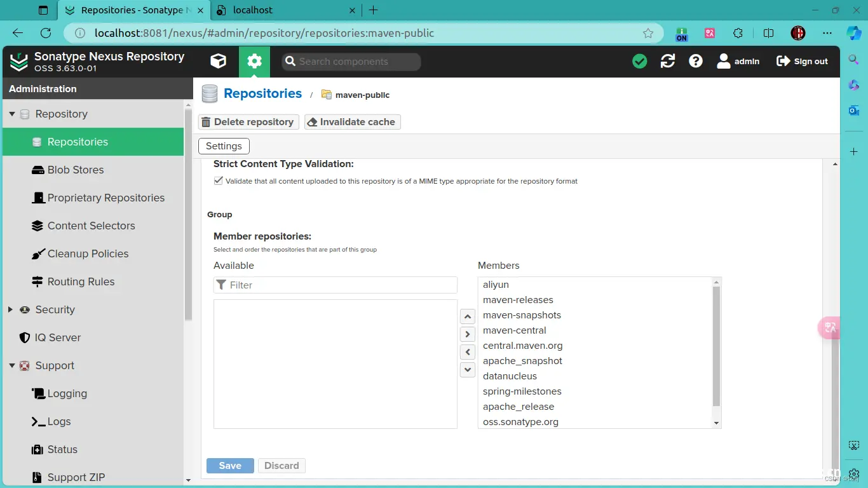Image resolution: width=868 pixels, height=488 pixels.
Task: Click the sidebar screenshot icon
Action: coord(854,446)
